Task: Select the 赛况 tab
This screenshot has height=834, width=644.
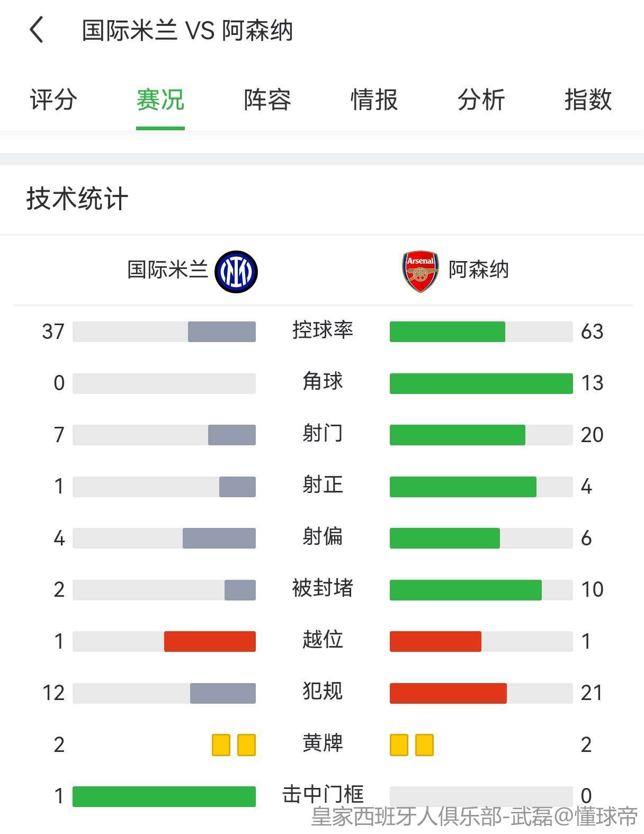Action: [x=160, y=100]
